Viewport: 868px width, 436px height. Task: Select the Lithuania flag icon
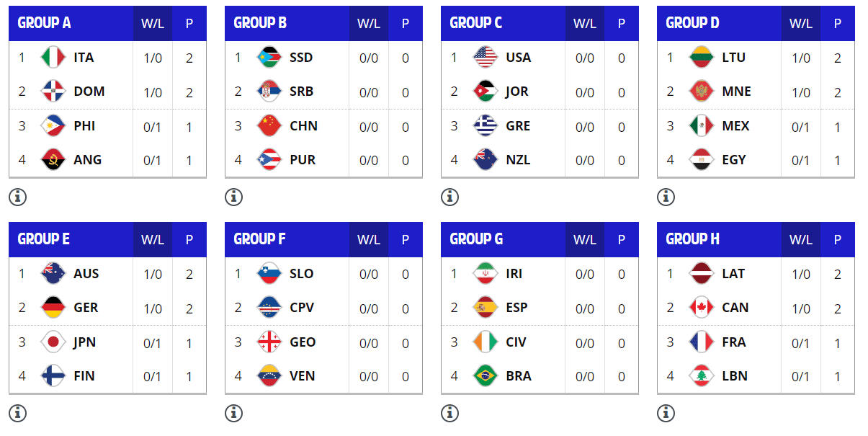click(x=702, y=58)
